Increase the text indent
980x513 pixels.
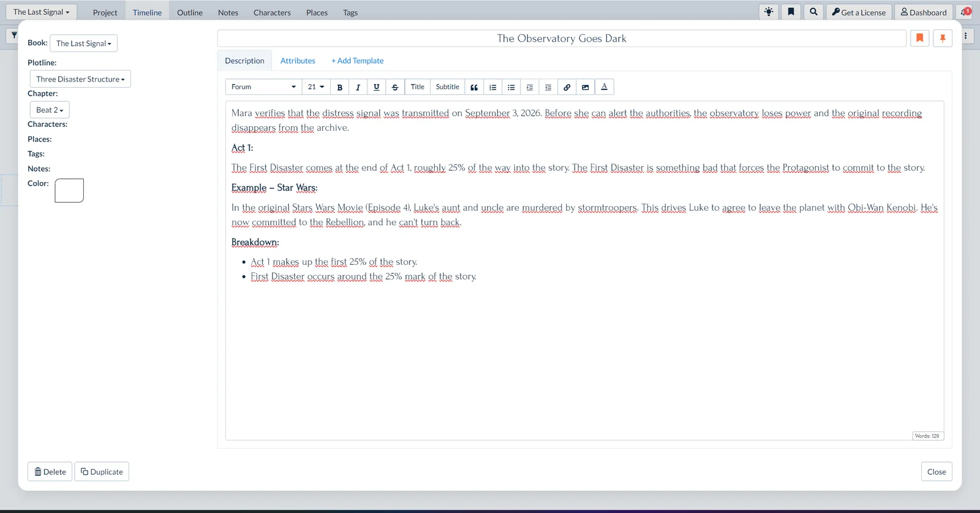[530, 87]
